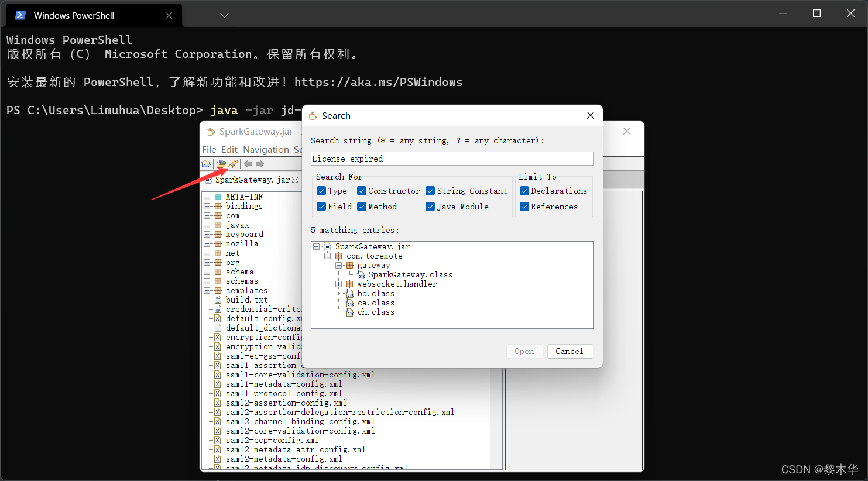The height and width of the screenshot is (481, 868).
Task: Expand the javax package node
Action: click(x=207, y=225)
